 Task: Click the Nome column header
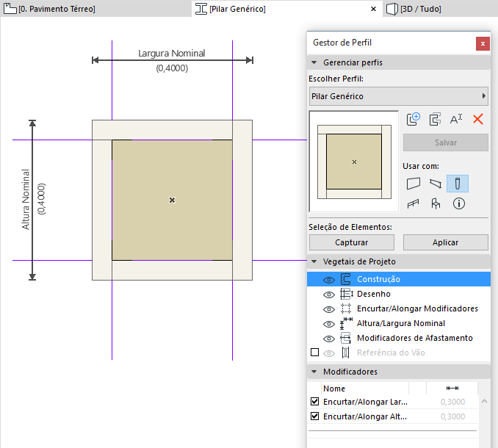pos(364,389)
